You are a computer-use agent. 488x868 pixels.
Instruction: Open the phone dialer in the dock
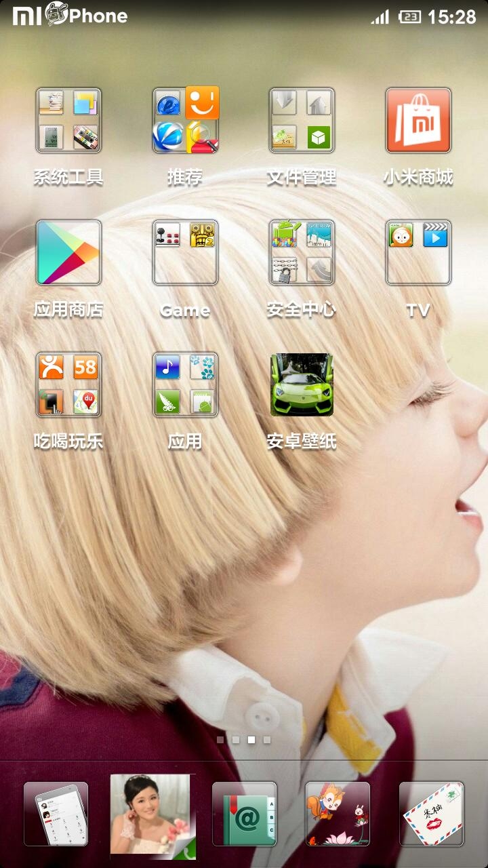coord(56,814)
